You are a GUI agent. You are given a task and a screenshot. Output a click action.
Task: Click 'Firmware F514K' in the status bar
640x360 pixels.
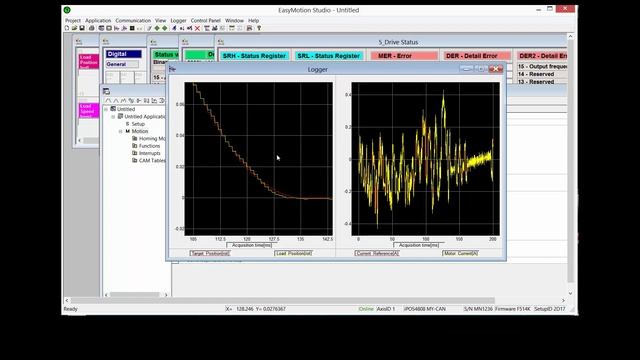click(x=513, y=309)
